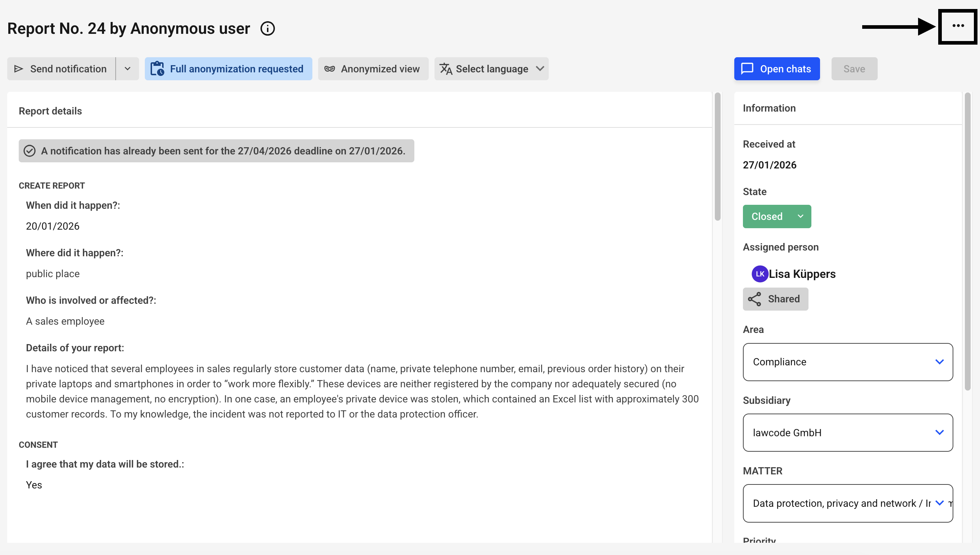Expand the MATTER Data protection dropdown
980x555 pixels.
848,504
